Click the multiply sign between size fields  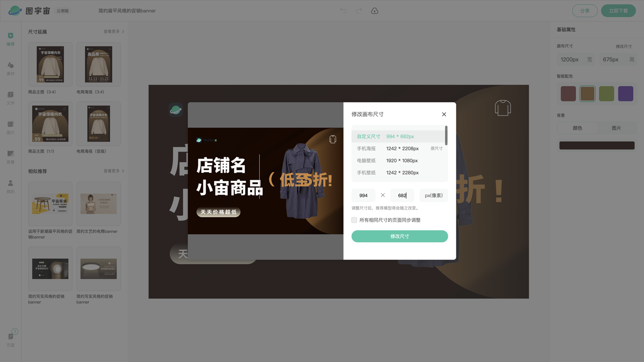tap(383, 195)
